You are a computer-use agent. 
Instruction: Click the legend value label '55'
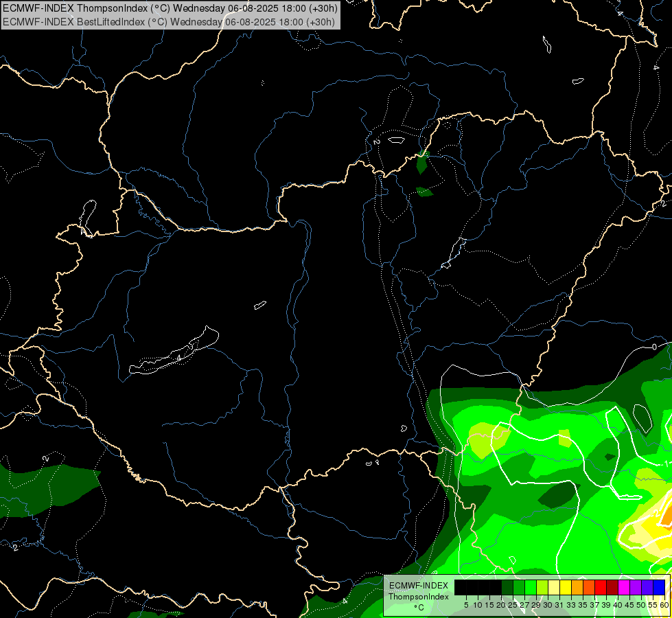[x=653, y=605]
